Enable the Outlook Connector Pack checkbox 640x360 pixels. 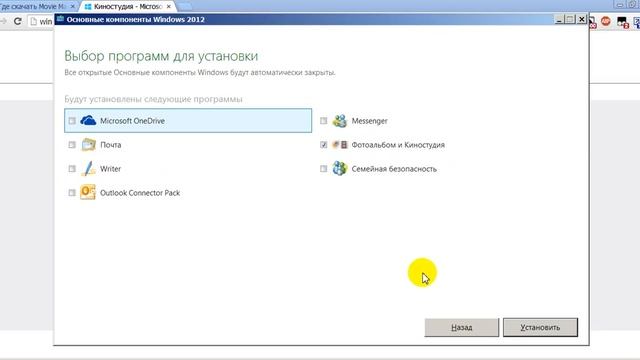coord(72,193)
